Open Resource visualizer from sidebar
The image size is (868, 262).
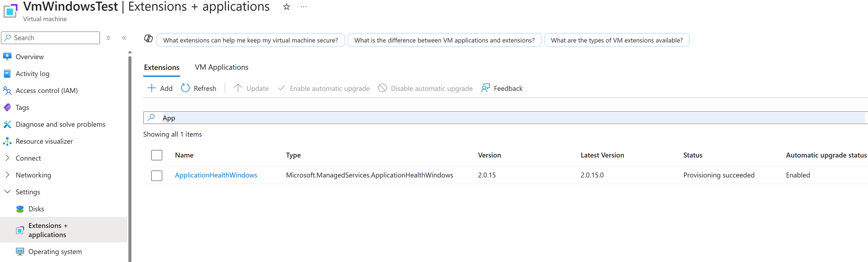point(44,141)
